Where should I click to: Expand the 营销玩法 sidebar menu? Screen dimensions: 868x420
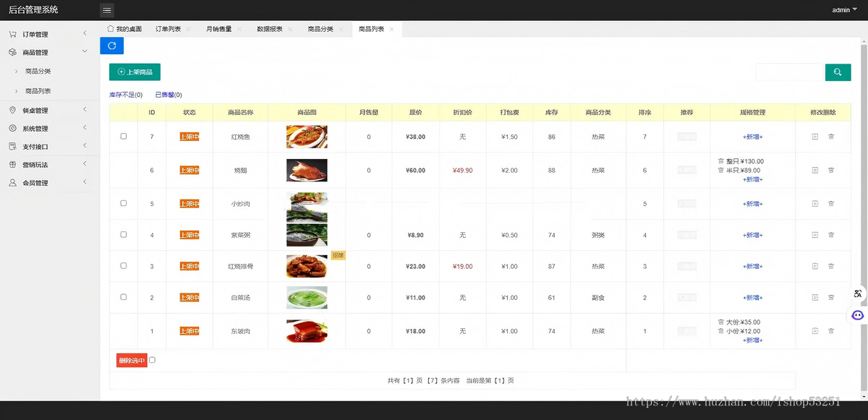tap(49, 165)
